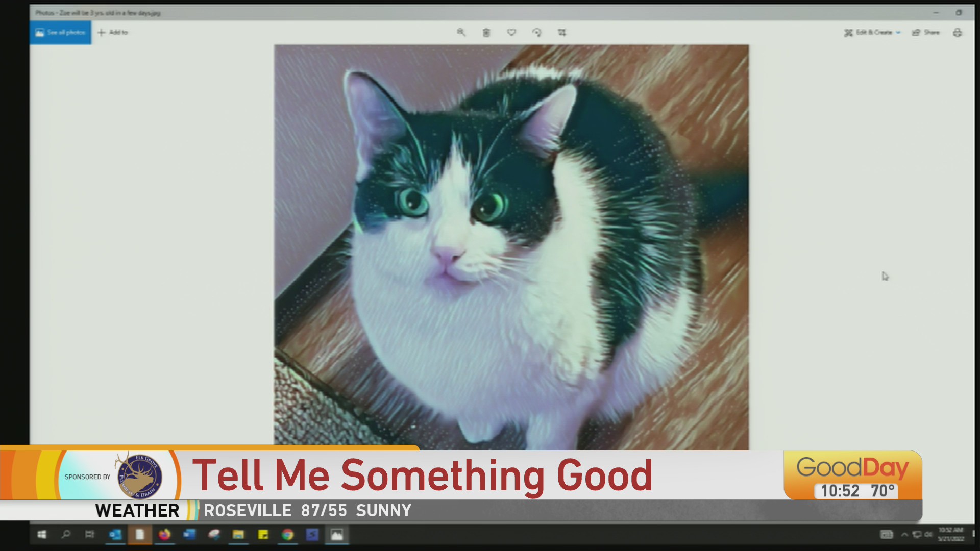Minimize the Photos window
The width and height of the screenshot is (980, 551).
pos(936,13)
